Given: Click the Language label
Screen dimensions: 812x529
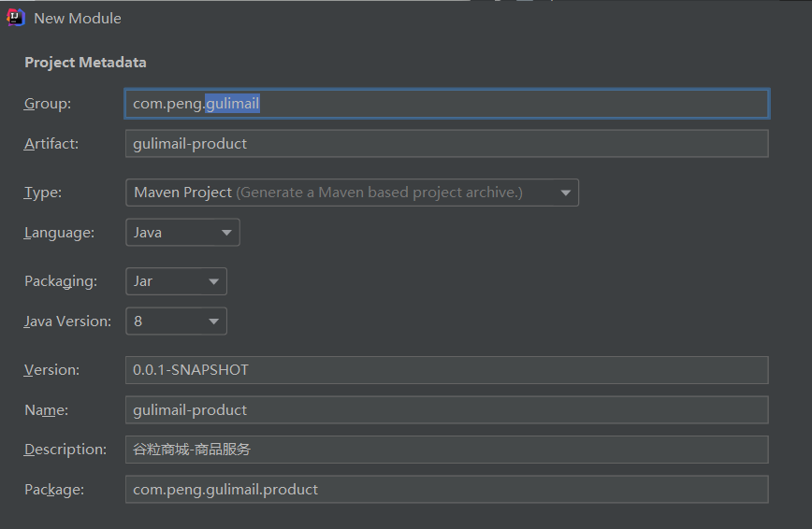Looking at the screenshot, I should click(x=59, y=233).
